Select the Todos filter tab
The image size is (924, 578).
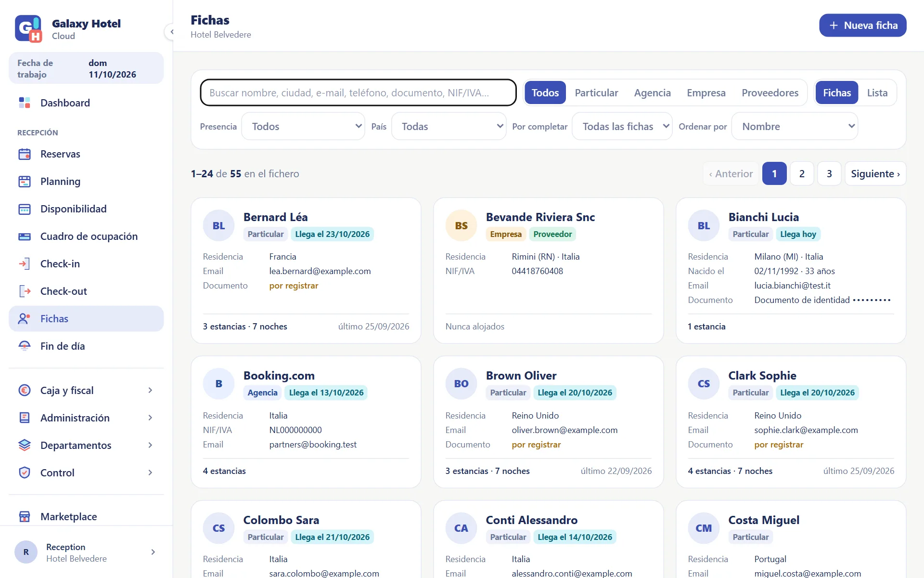pyautogui.click(x=545, y=92)
